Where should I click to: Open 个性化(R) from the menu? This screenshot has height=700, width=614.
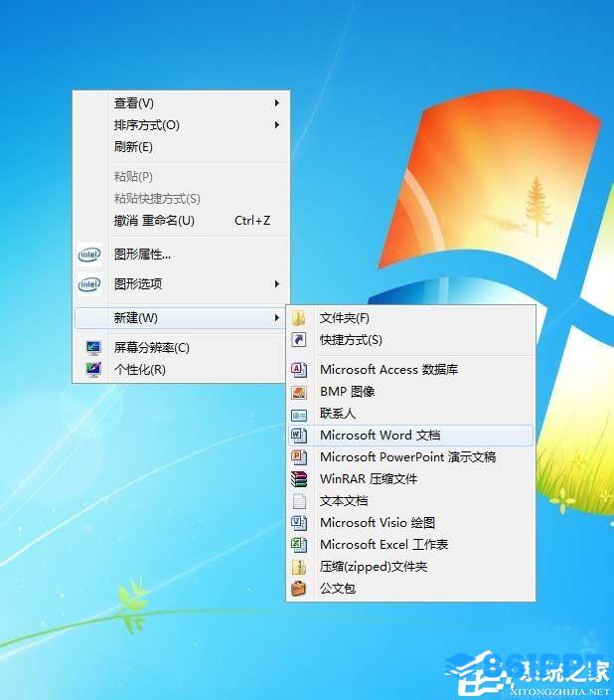click(x=181, y=370)
